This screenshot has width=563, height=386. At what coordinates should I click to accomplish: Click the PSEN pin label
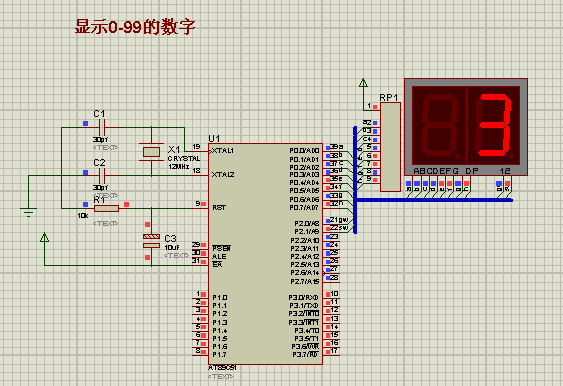pyautogui.click(x=221, y=248)
